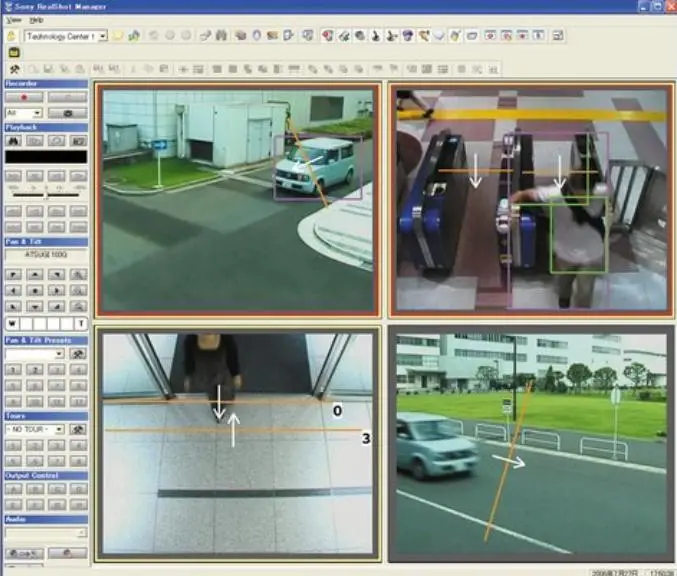Tilt camera down with the down arrow
Image resolution: width=677 pixels, height=576 pixels.
click(x=35, y=307)
